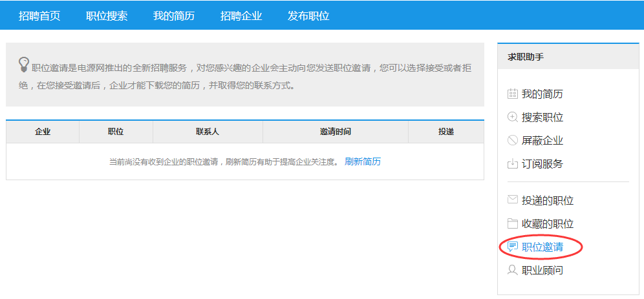Open the 订阅服务 text link in sidebar
Viewport: 644px width, 299px height.
(x=542, y=164)
